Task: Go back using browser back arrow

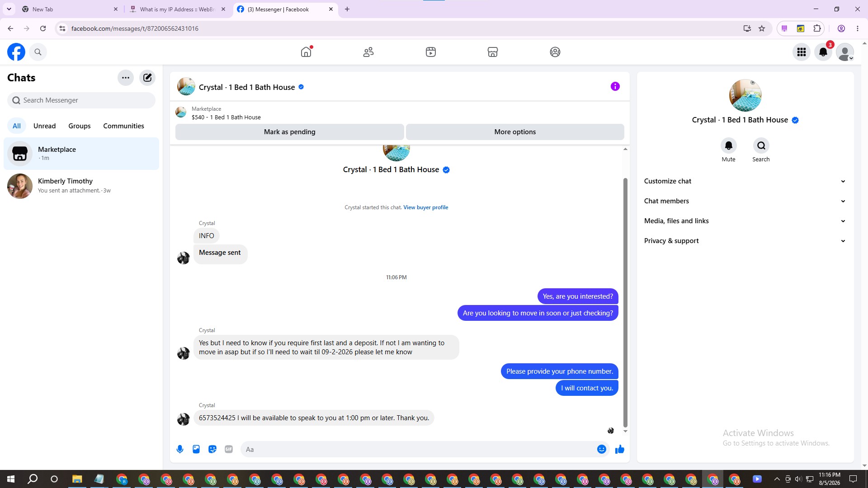Action: pyautogui.click(x=10, y=28)
